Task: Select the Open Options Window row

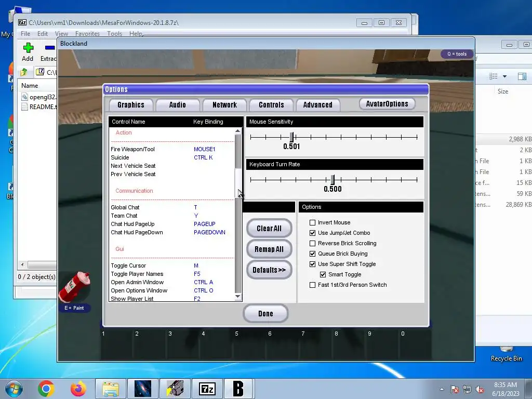Action: [x=171, y=290]
